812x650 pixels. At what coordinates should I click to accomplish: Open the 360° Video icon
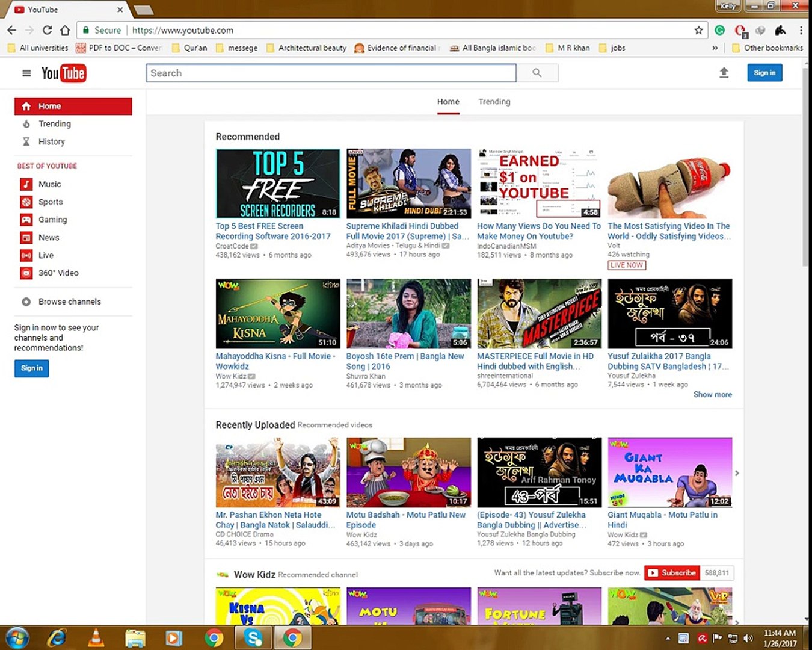26,273
